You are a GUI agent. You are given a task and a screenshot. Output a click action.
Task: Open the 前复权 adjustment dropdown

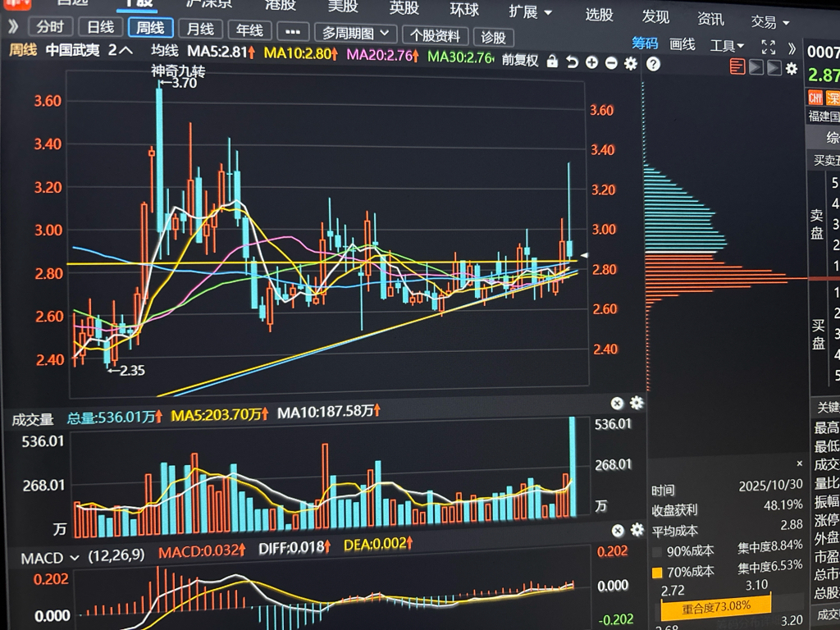520,60
